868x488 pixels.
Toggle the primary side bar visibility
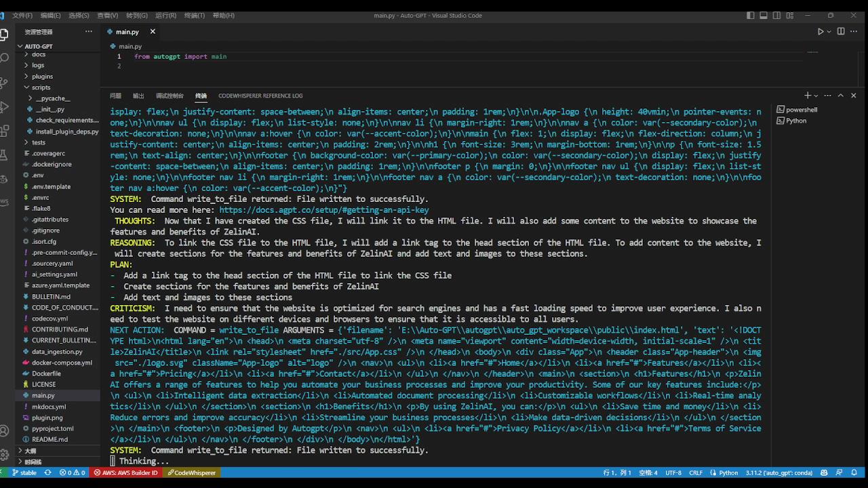click(751, 16)
